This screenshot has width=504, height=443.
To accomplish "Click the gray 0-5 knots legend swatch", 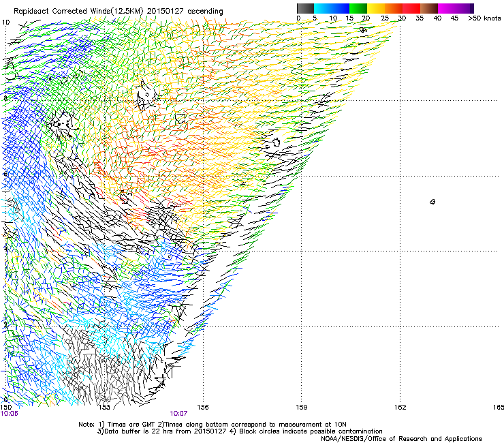I will 305,8.
